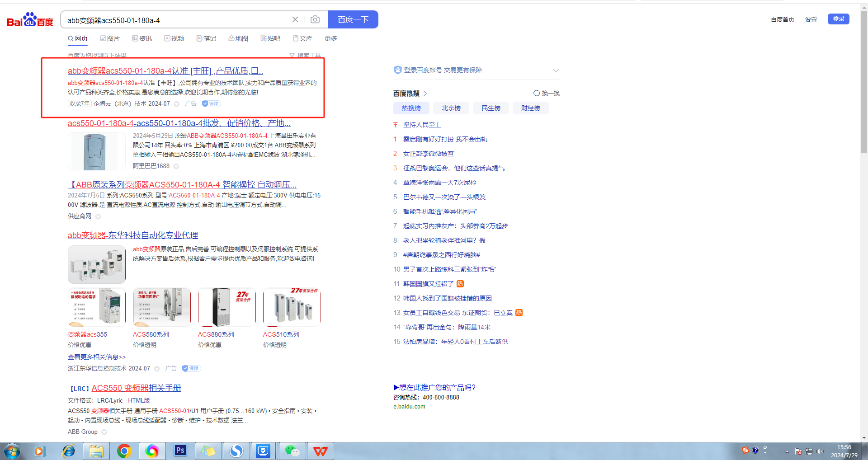868x460 pixels.
Task: Click the info icon beside ABB Group
Action: click(x=104, y=432)
